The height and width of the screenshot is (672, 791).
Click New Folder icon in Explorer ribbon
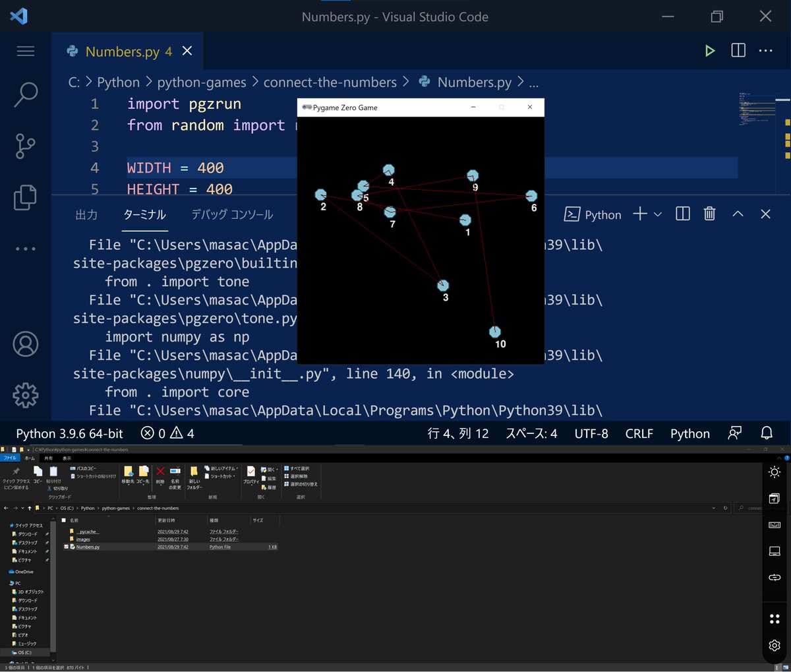pyautogui.click(x=194, y=471)
